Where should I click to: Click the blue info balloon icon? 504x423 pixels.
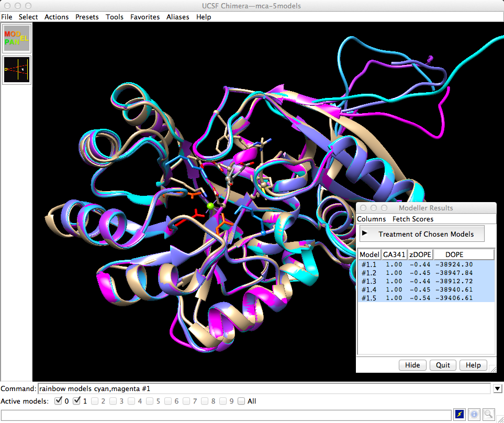click(474, 414)
